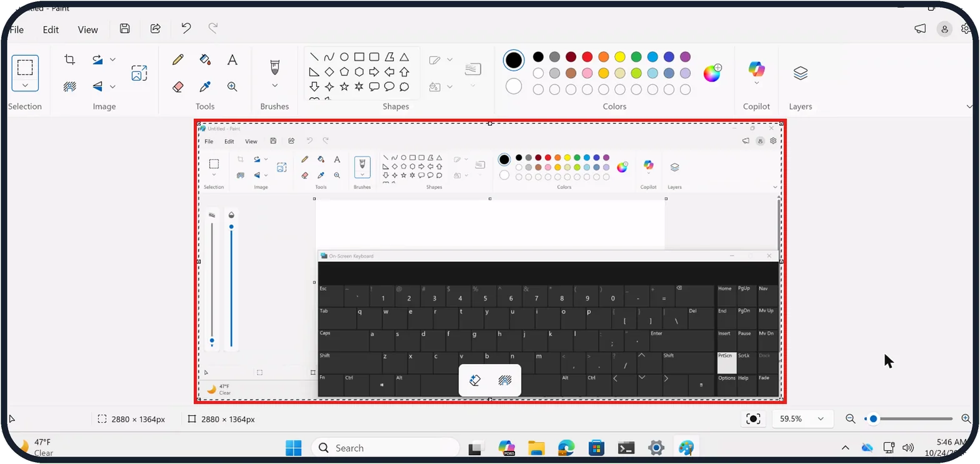Pick the Eraser tool
This screenshot has width=980, height=464.
click(x=177, y=87)
